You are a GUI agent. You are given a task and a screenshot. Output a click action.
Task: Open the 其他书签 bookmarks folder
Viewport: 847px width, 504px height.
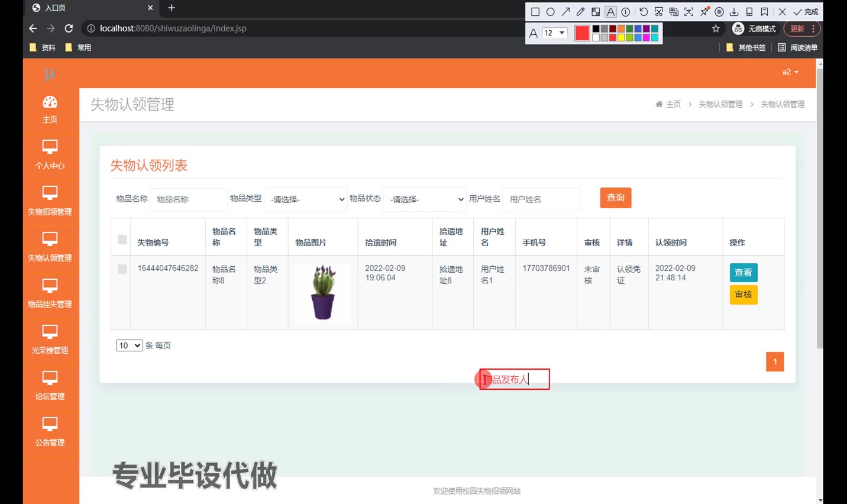click(x=746, y=47)
